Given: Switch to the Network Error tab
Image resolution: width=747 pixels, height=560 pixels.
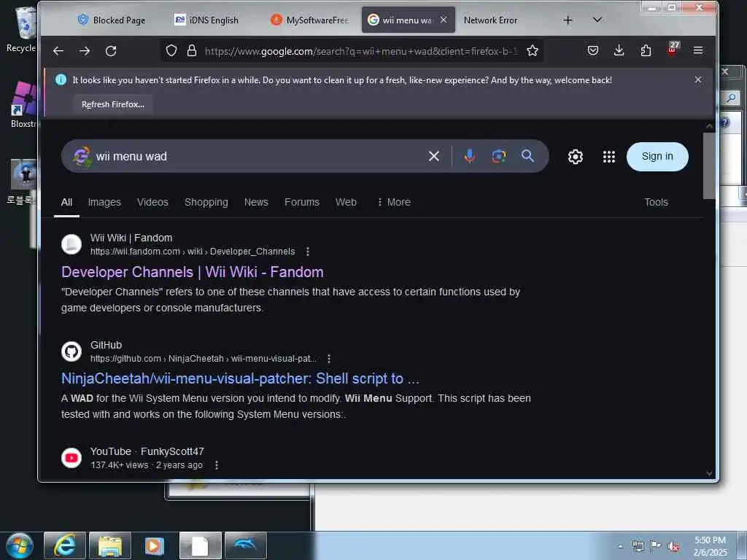Looking at the screenshot, I should [x=491, y=20].
